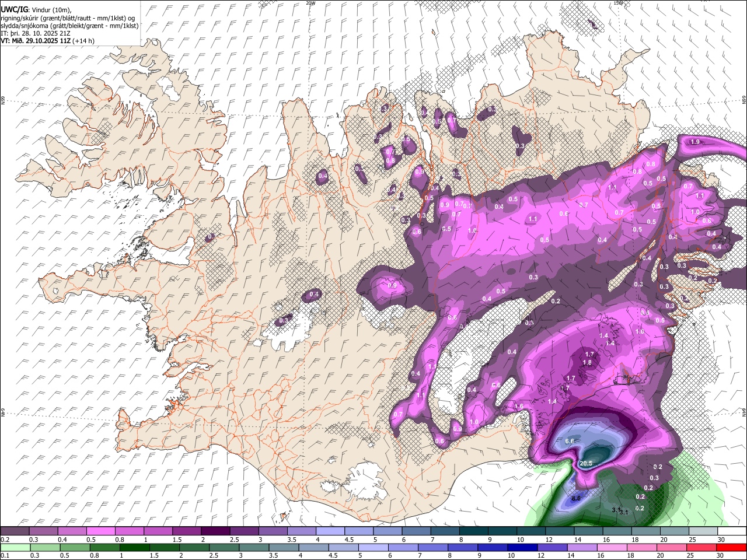Viewport: 747px width, 560px height.
Task: Click the valid time 'VT: Mið. 29.10.2025 11Z'
Action: click(47, 41)
